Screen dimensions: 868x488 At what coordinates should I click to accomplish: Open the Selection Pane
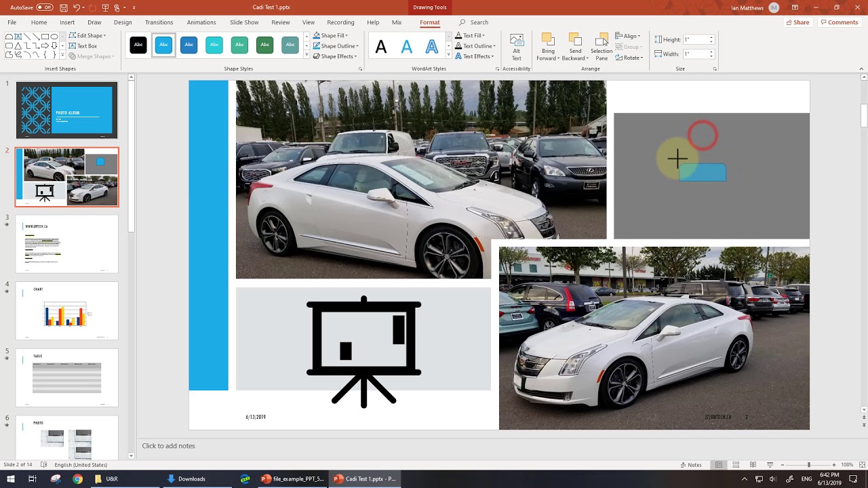click(x=601, y=47)
